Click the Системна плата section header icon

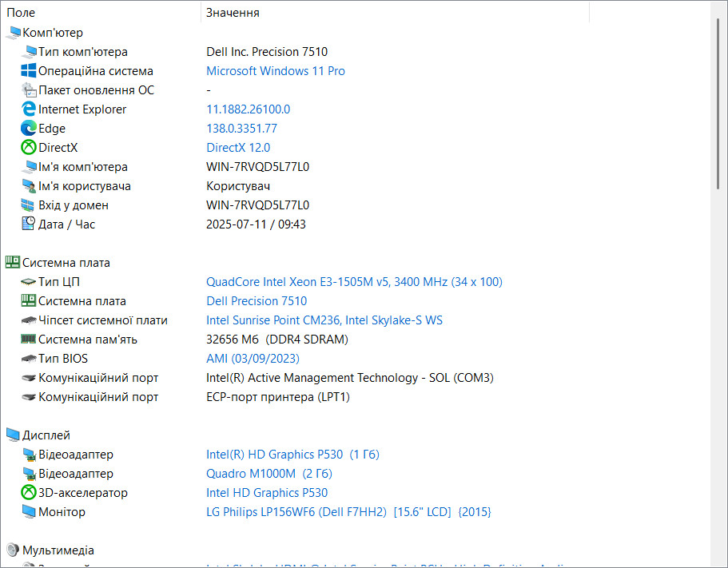coord(13,262)
